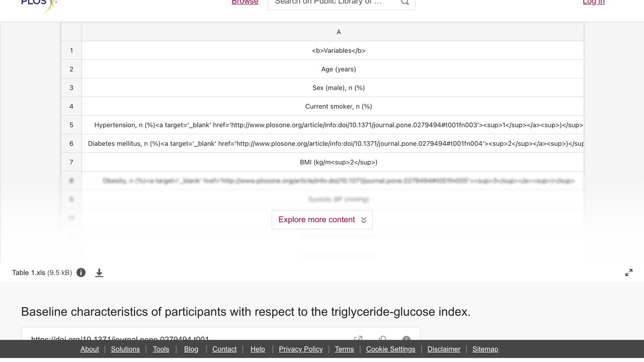The image size is (644, 362).
Task: Copy the DOI link
Action: pyautogui.click(x=382, y=339)
